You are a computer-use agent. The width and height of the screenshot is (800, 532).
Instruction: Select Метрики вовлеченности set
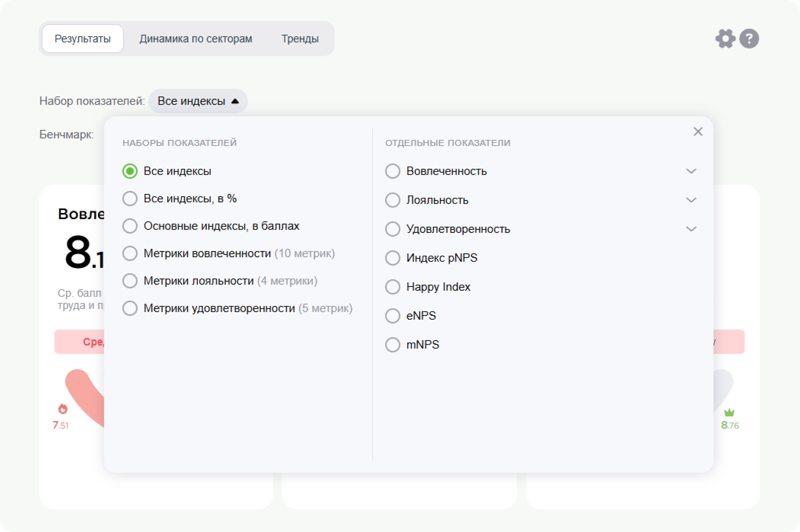click(x=130, y=253)
